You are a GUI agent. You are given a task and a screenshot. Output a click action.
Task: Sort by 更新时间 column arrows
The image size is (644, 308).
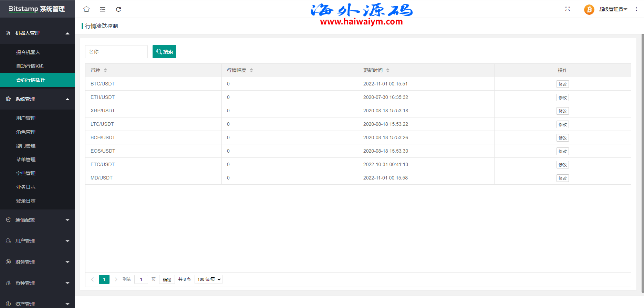pyautogui.click(x=388, y=70)
